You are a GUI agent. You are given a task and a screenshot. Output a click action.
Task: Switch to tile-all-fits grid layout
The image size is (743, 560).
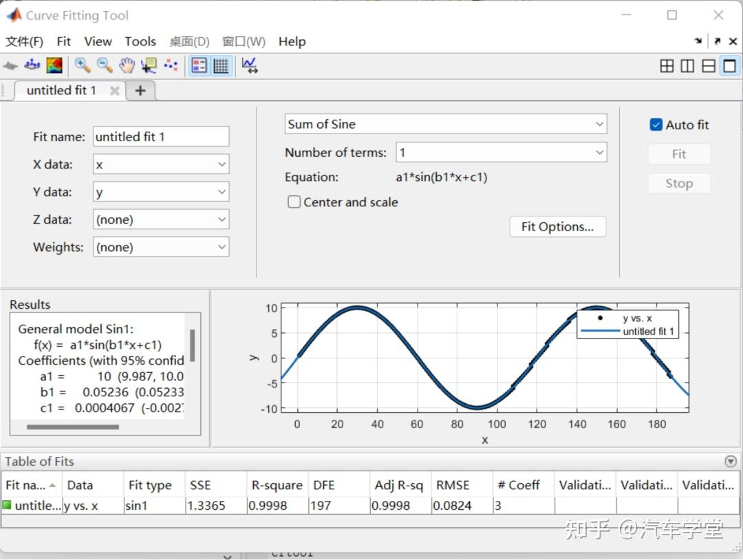667,66
